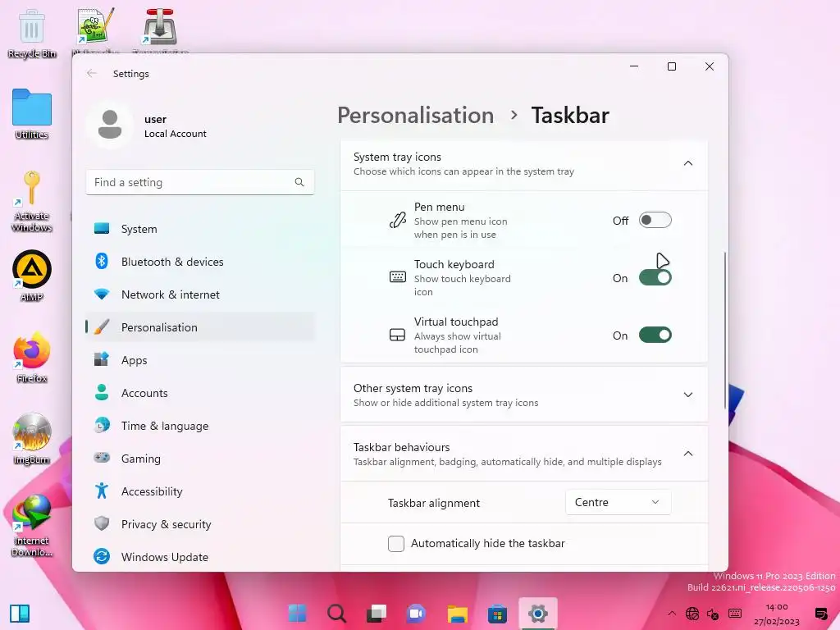Viewport: 840px width, 630px height.
Task: Open the notification centre icon
Action: (820, 614)
